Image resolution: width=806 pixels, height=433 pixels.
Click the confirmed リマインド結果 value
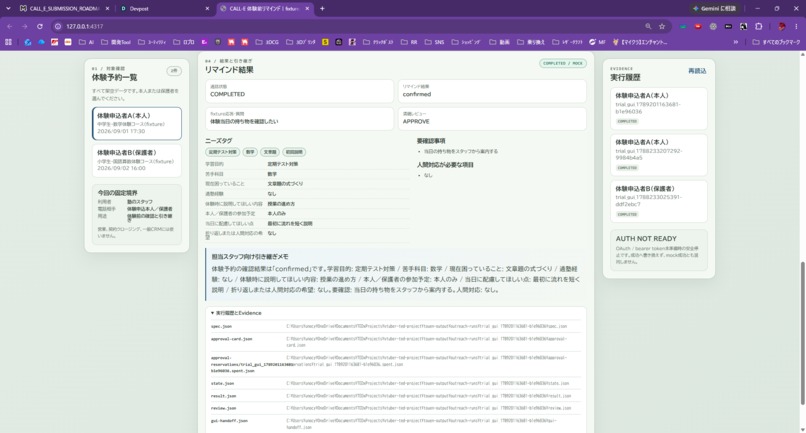[417, 94]
